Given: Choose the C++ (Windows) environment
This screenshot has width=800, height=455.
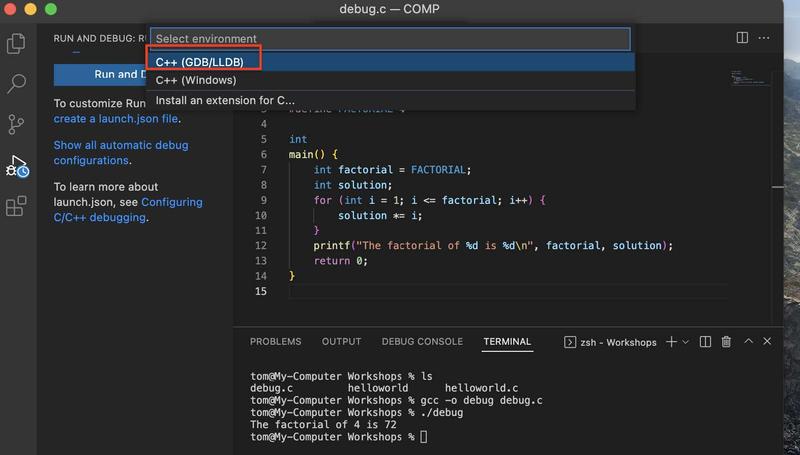Looking at the screenshot, I should pos(196,80).
